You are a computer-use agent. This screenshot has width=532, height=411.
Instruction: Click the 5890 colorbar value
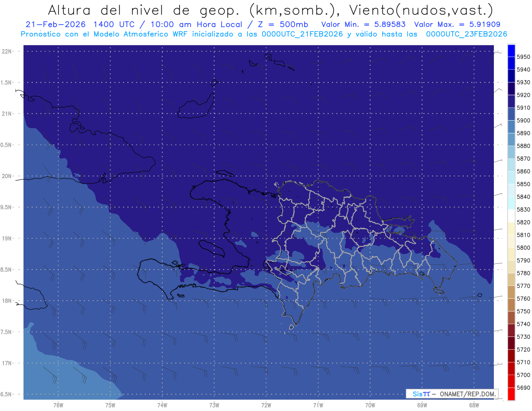[x=523, y=133]
